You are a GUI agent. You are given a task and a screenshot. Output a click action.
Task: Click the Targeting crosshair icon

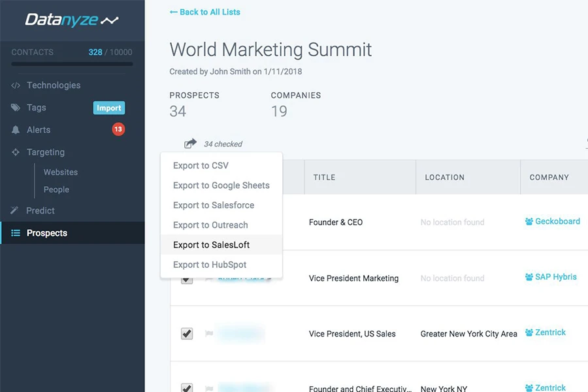click(16, 152)
